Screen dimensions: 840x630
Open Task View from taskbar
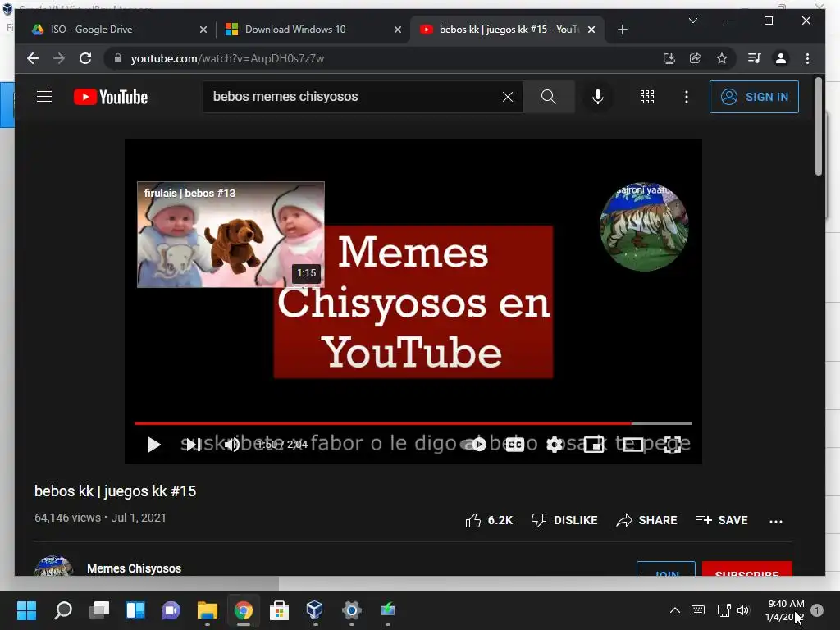click(99, 610)
